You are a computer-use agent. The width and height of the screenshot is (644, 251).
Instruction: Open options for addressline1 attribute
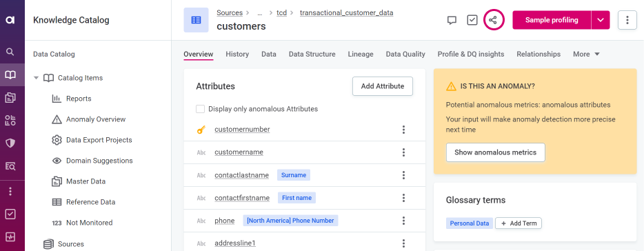[x=404, y=243]
